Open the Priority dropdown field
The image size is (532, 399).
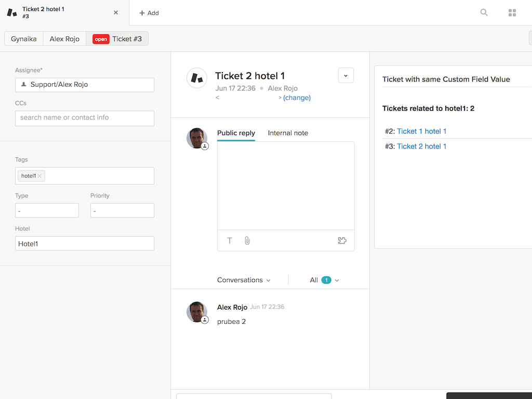click(x=122, y=210)
